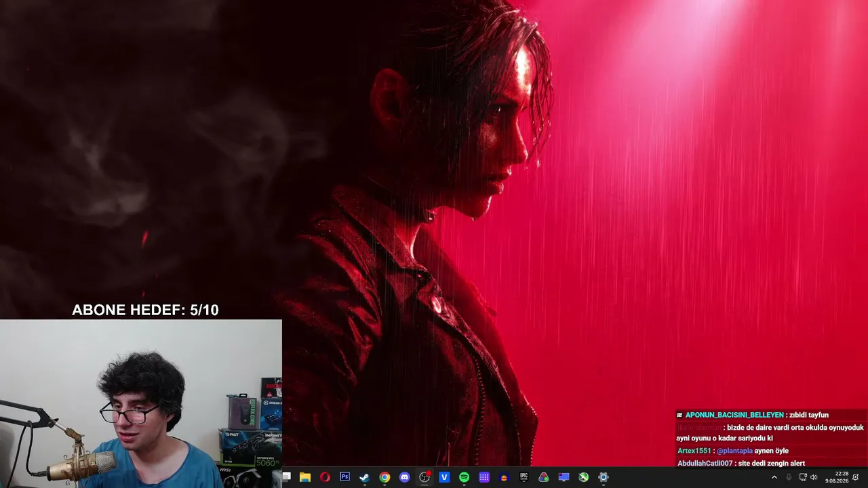Open Photoshop from the taskbar

[344, 477]
